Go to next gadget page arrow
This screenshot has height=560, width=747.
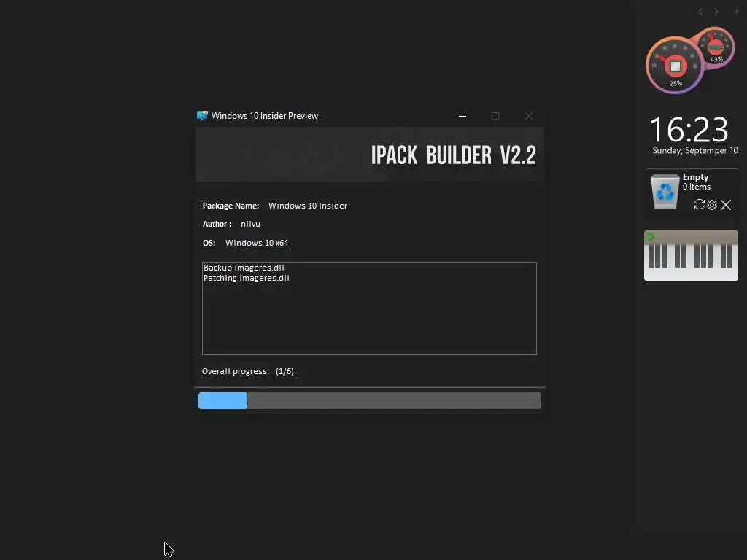716,12
